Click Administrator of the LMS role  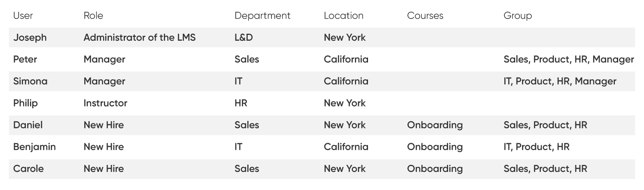click(140, 37)
